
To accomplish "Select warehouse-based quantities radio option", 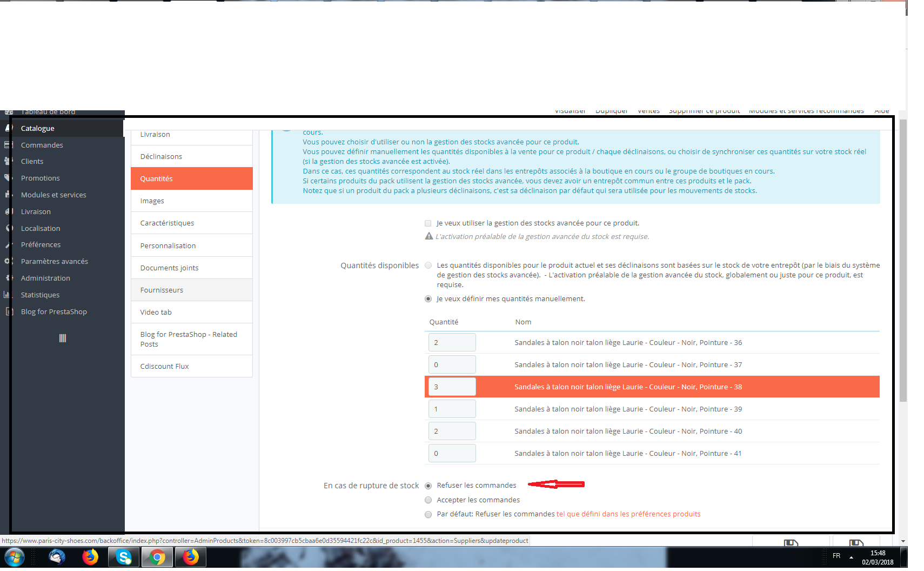I will click(x=428, y=265).
